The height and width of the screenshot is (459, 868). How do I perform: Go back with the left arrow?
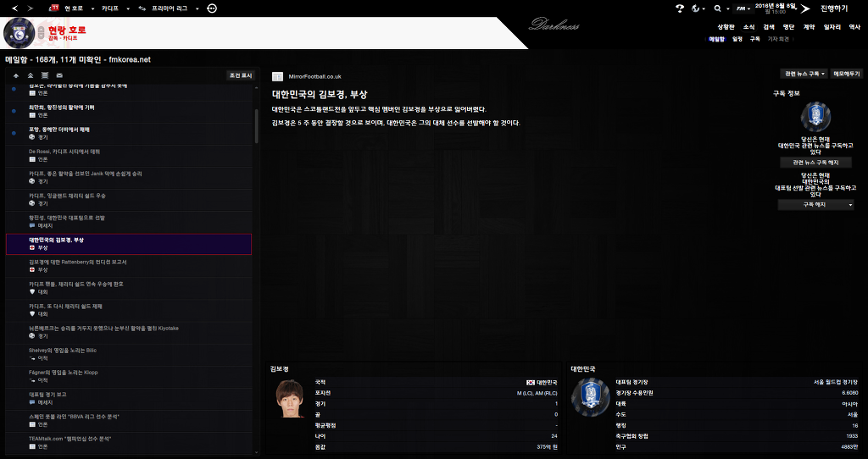(x=15, y=8)
